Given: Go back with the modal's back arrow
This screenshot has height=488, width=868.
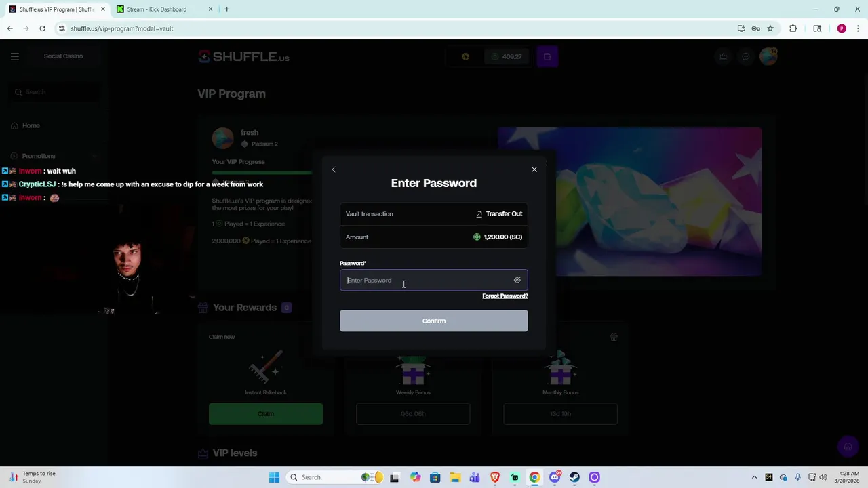Looking at the screenshot, I should pyautogui.click(x=334, y=169).
